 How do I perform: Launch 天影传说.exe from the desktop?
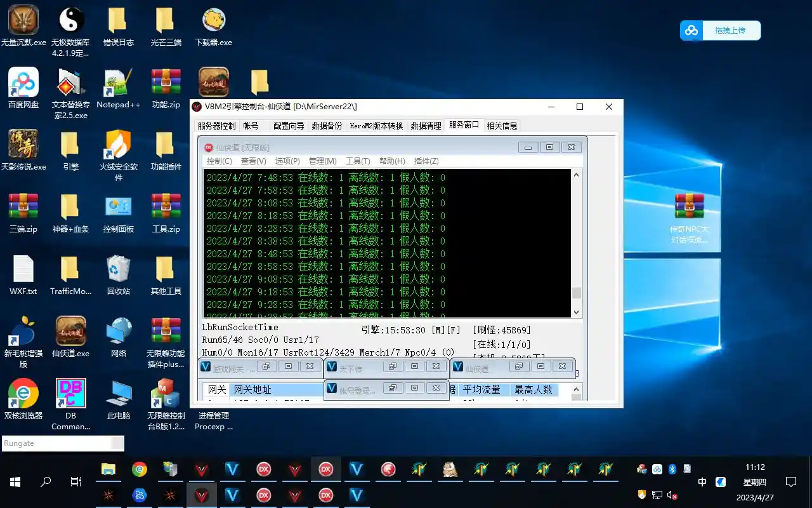(x=23, y=150)
